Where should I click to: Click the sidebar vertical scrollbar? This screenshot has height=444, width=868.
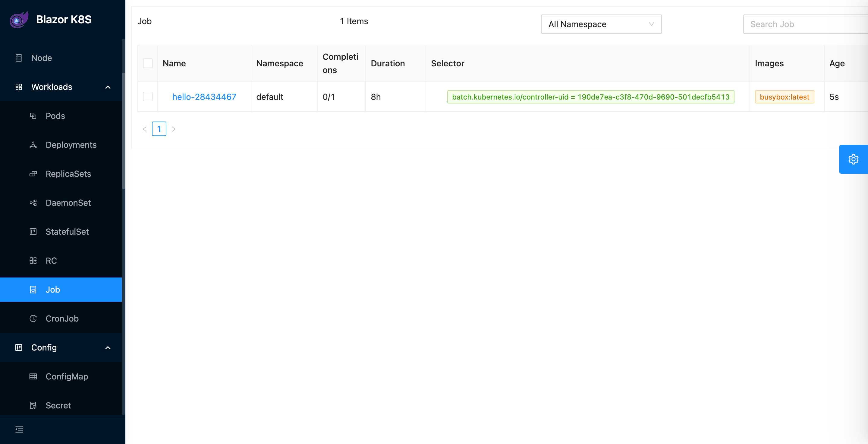pos(123,132)
